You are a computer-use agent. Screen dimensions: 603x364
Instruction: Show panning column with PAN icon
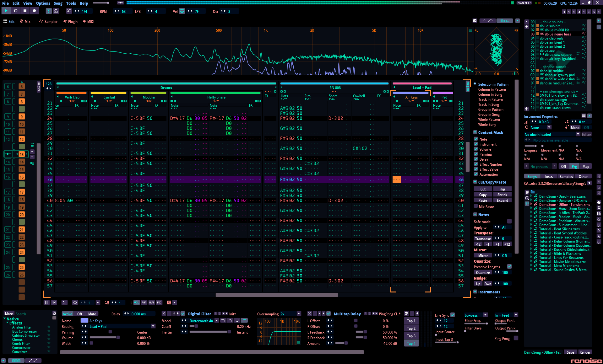point(144,302)
